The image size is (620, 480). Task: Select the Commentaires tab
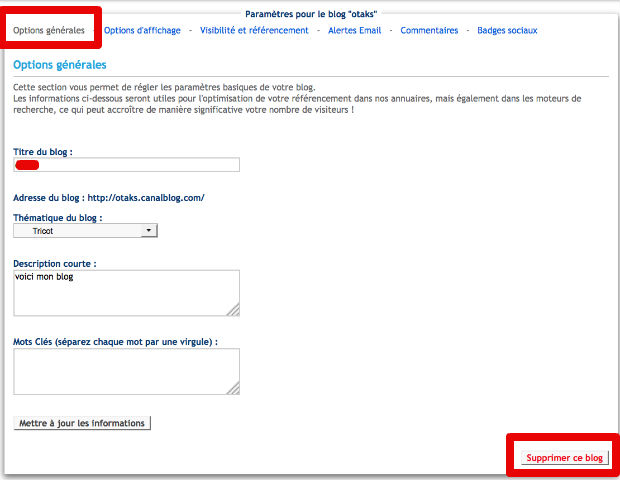429,31
